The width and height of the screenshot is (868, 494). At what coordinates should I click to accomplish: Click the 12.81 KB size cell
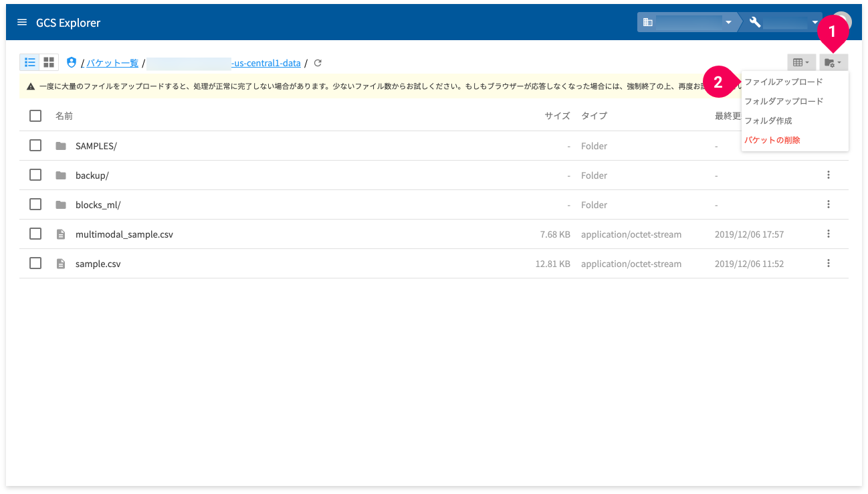[553, 264]
